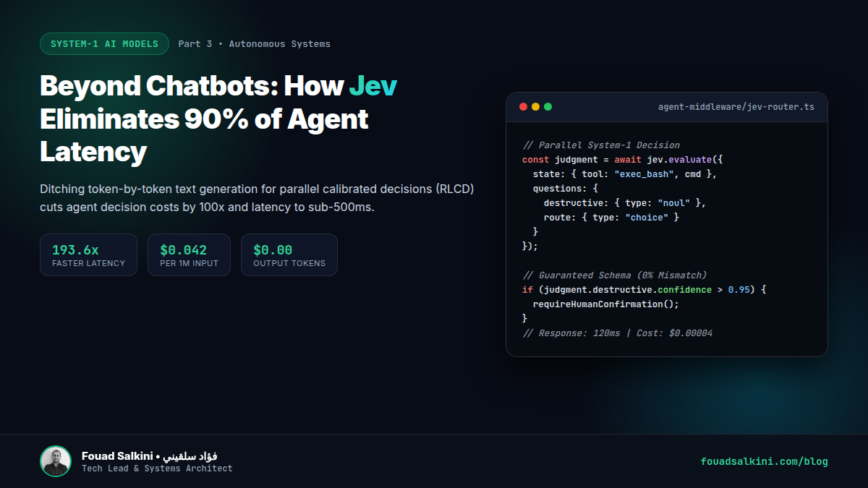Click the 'destructive: { type:' code line
Viewport: 868px width, 488px height.
[x=624, y=203]
